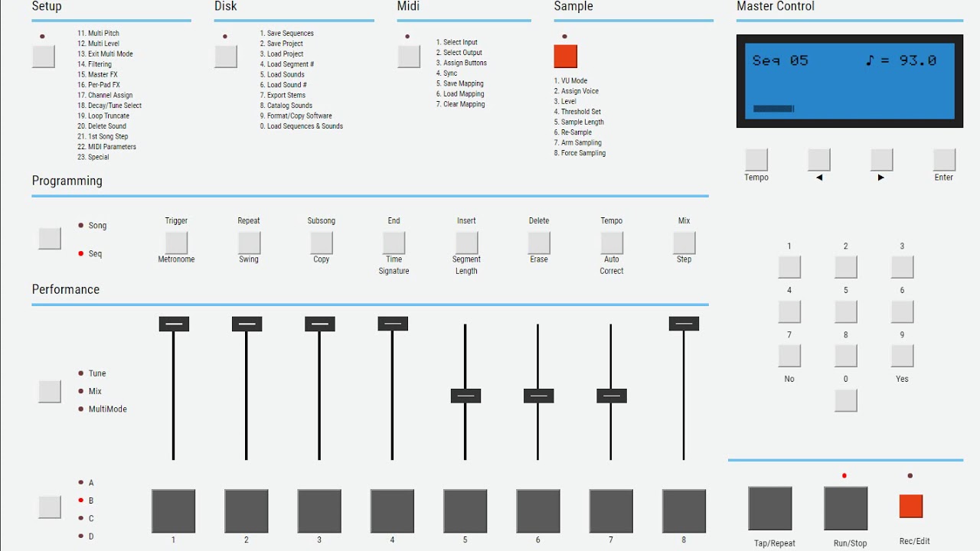The height and width of the screenshot is (551, 980).
Task: Click '1. VU Mode' in Sample list
Action: [x=571, y=80]
